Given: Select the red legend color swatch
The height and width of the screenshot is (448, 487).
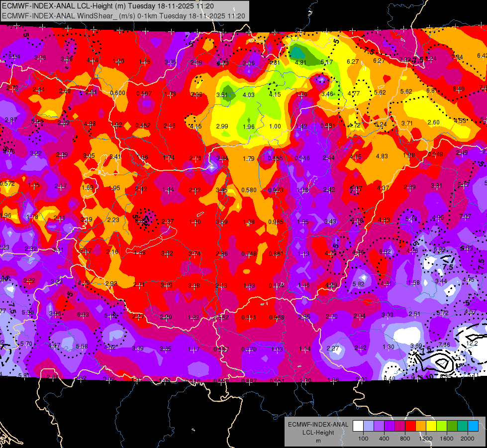Looking at the screenshot, I should click(410, 426).
